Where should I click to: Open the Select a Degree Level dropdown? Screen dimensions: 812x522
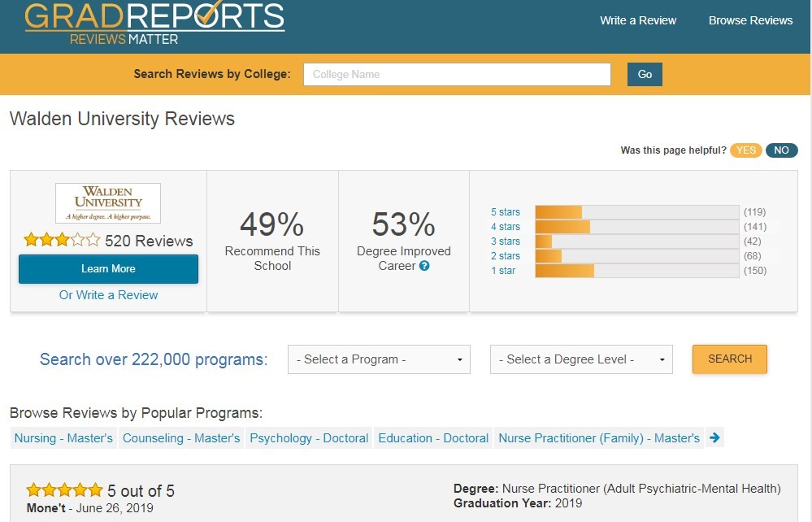[581, 359]
